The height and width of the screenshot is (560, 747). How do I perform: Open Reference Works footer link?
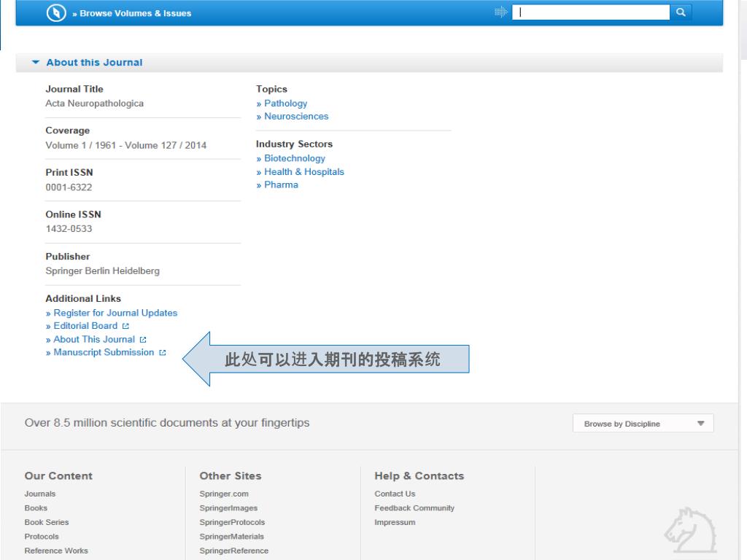click(56, 551)
